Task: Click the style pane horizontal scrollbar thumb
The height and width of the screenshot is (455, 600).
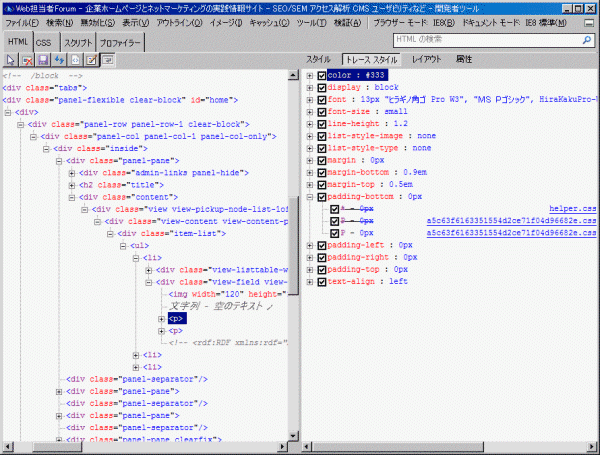Action: [x=398, y=447]
